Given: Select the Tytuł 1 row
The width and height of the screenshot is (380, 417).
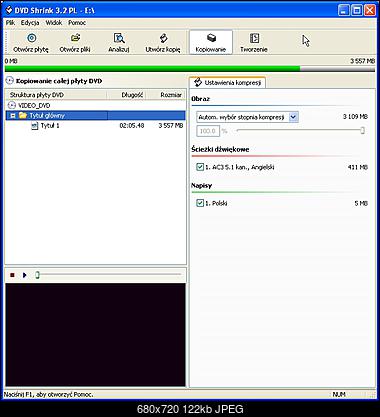Looking at the screenshot, I should point(96,126).
